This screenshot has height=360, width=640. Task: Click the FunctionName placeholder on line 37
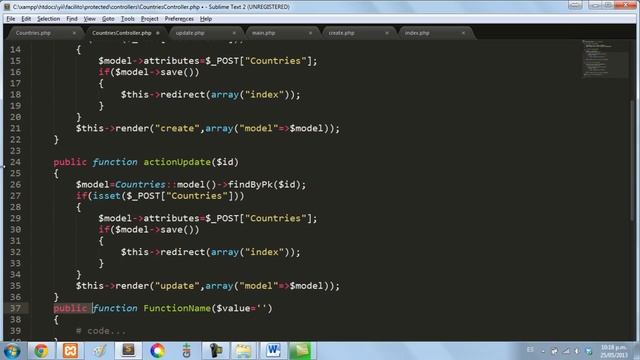[177, 308]
